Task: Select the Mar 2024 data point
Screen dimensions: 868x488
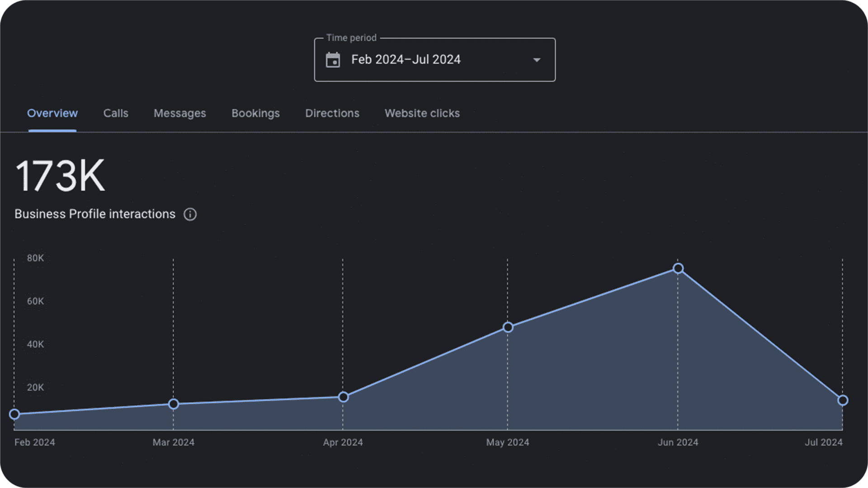Action: tap(174, 404)
